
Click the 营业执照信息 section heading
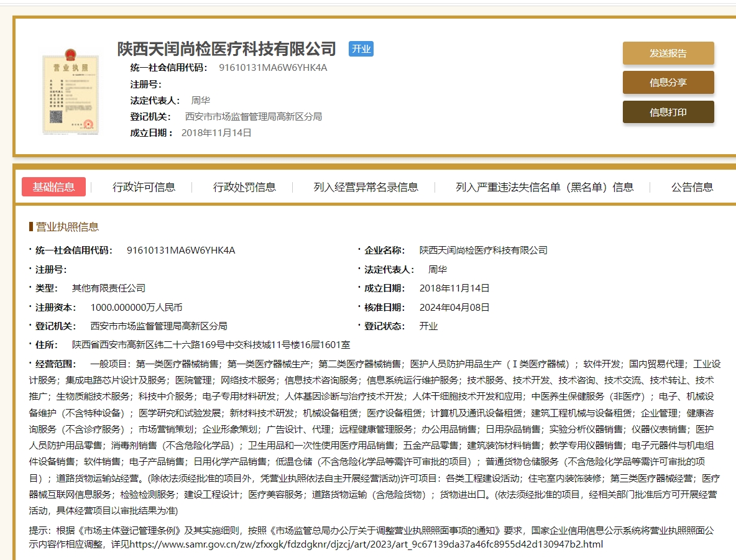point(67,227)
